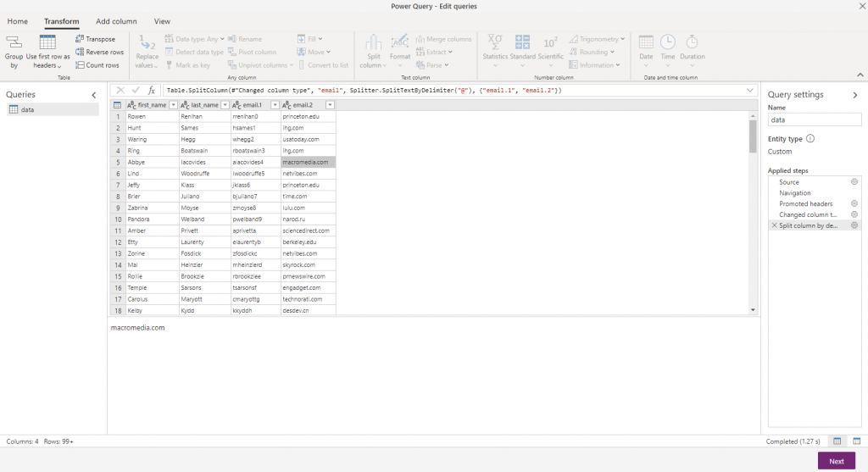Open the Extract dropdown
This screenshot has width=868, height=472.
(x=435, y=52)
